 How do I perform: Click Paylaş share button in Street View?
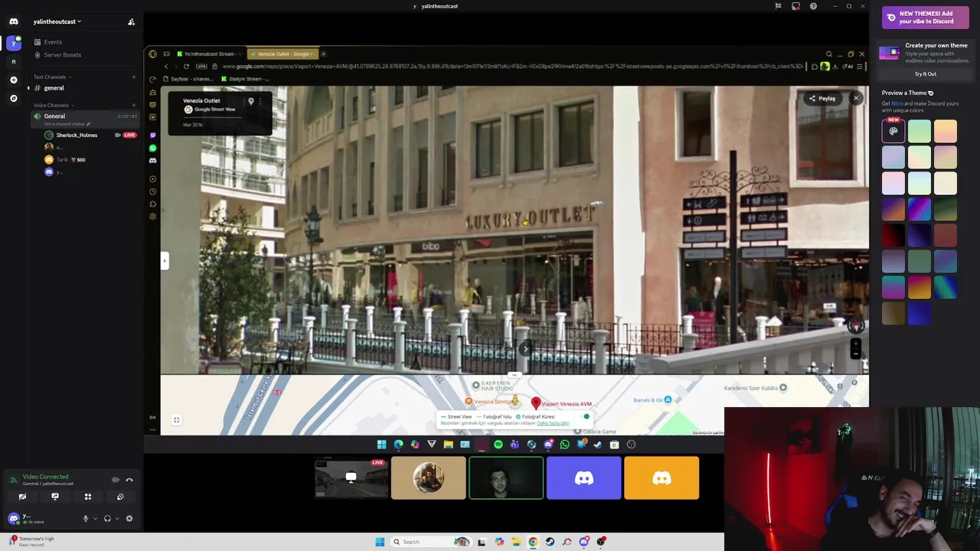pos(822,98)
